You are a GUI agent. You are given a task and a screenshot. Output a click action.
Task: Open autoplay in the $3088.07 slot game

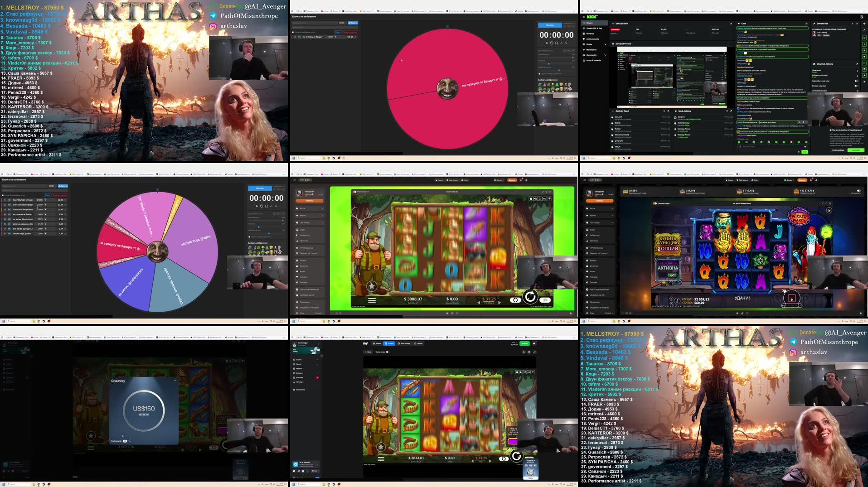coord(515,300)
